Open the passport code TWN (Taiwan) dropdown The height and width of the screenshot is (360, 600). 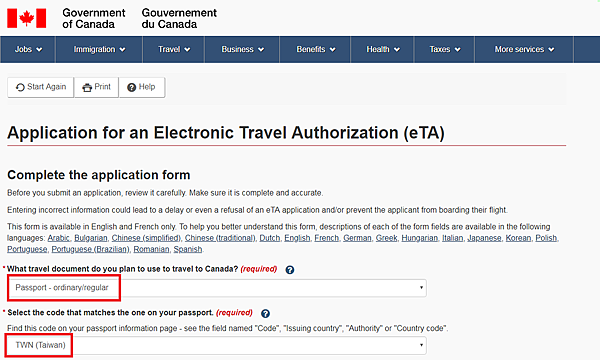[x=217, y=345]
